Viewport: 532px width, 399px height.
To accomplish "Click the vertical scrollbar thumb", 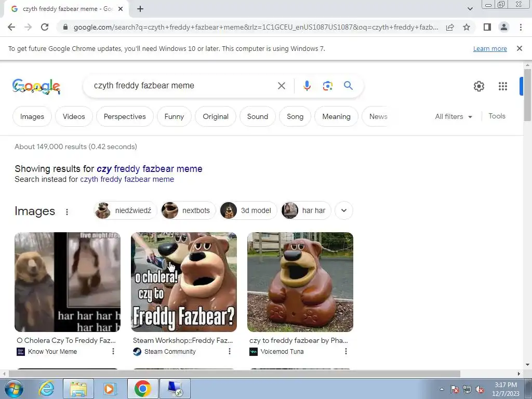I will click(527, 95).
